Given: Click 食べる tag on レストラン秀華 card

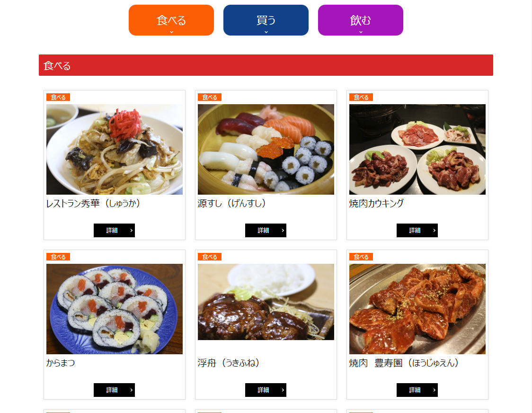Looking at the screenshot, I should pyautogui.click(x=58, y=97).
